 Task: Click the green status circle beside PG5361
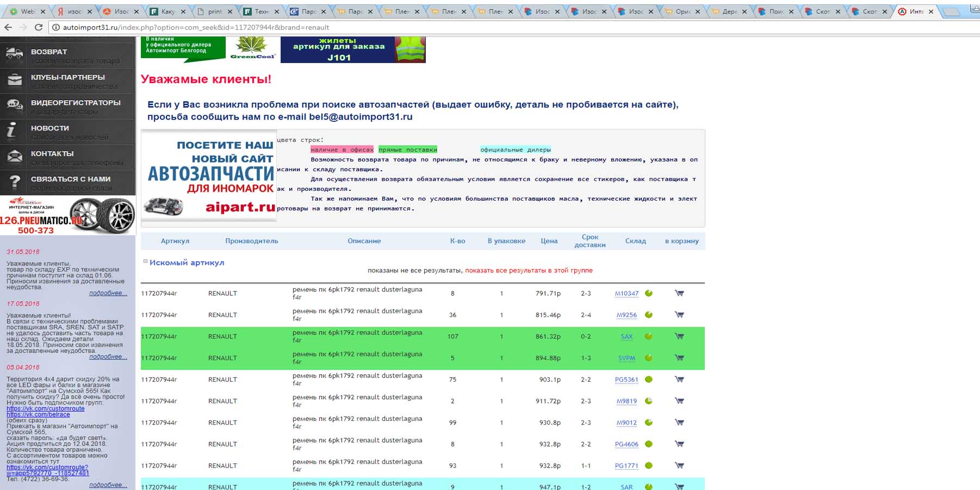649,380
